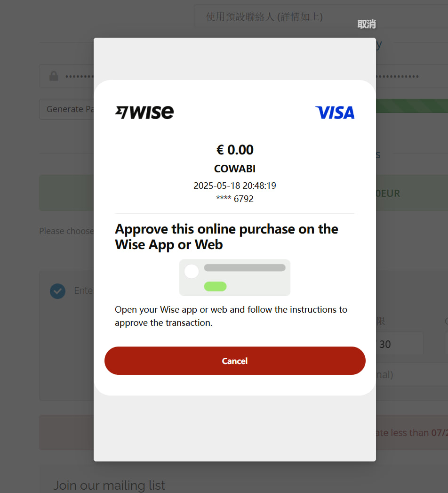Click the white circle avatar in illustration
This screenshot has width=448, height=493.
pos(192,271)
